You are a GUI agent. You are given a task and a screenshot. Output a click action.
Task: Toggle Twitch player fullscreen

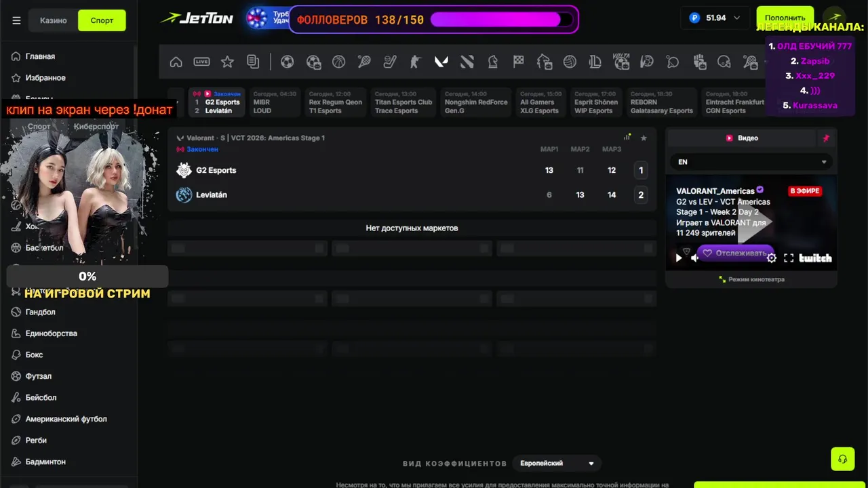pyautogui.click(x=789, y=258)
